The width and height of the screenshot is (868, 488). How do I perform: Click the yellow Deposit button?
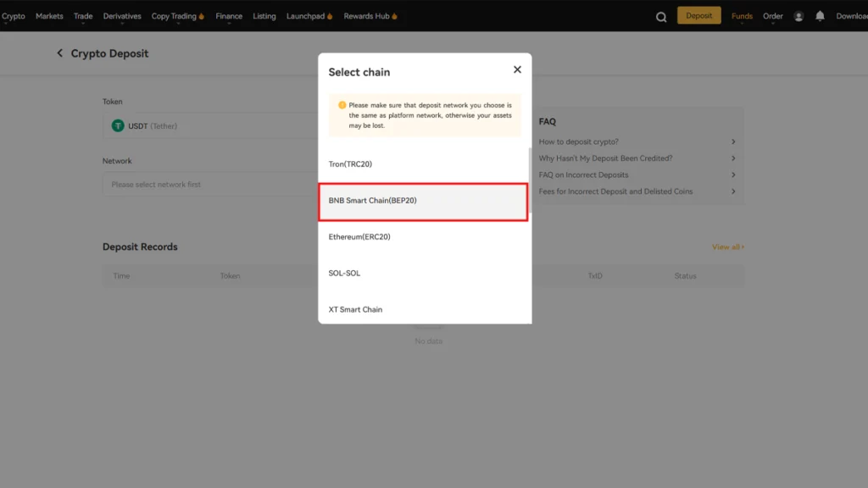698,15
